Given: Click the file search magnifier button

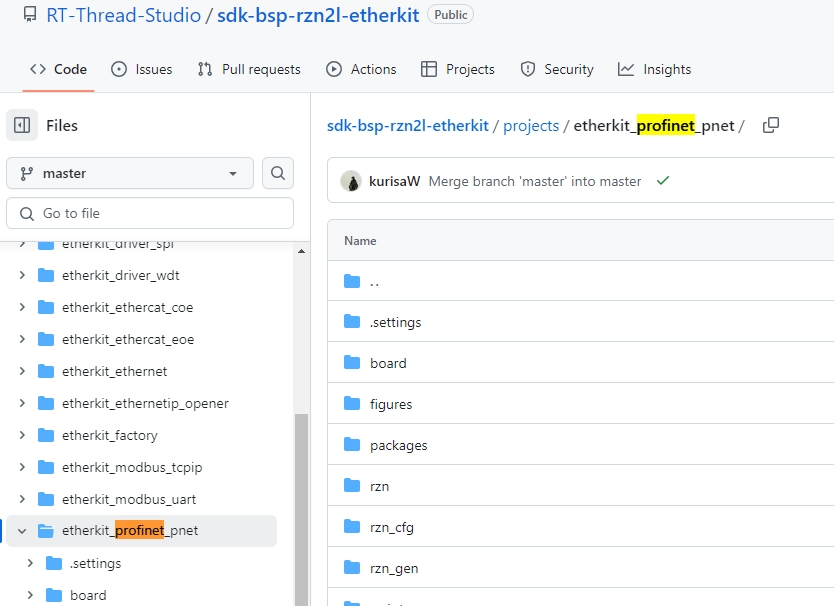Looking at the screenshot, I should (278, 173).
